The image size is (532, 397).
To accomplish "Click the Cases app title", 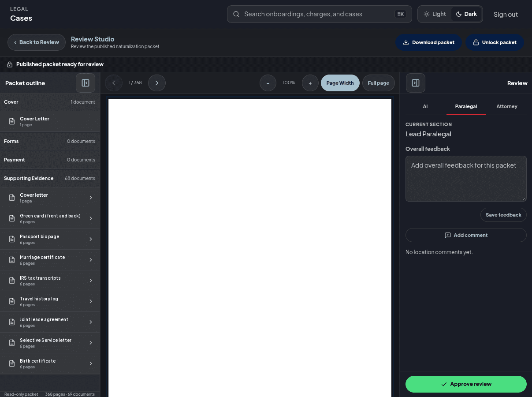I will click(21, 18).
